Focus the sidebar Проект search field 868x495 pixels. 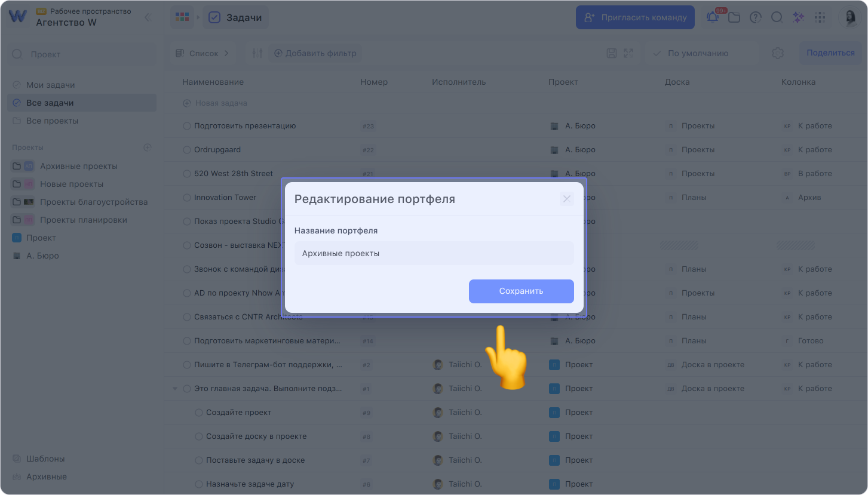coord(82,54)
